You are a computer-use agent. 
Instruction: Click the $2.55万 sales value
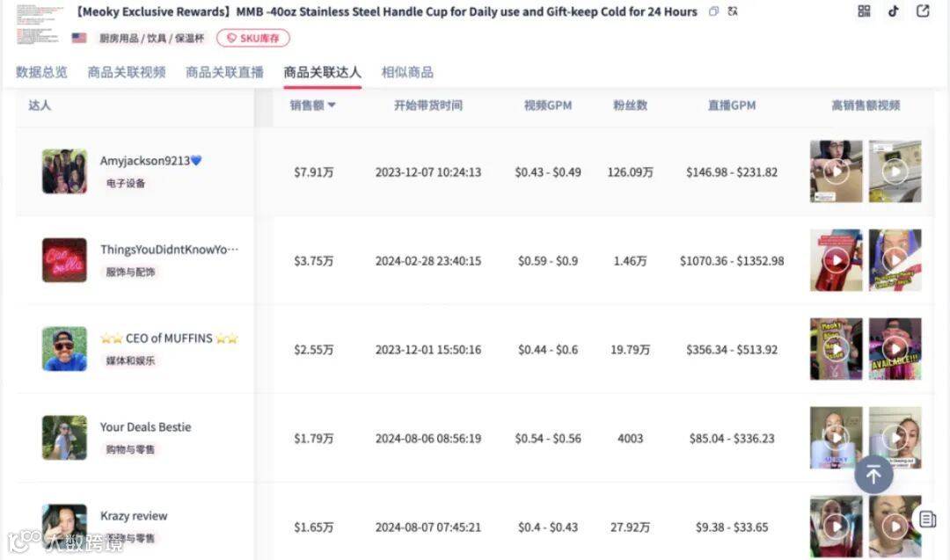coord(314,349)
